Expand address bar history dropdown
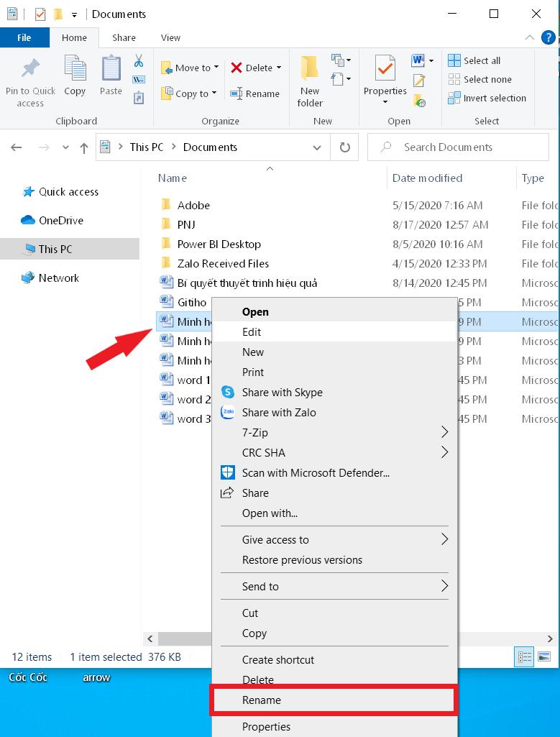 [317, 147]
